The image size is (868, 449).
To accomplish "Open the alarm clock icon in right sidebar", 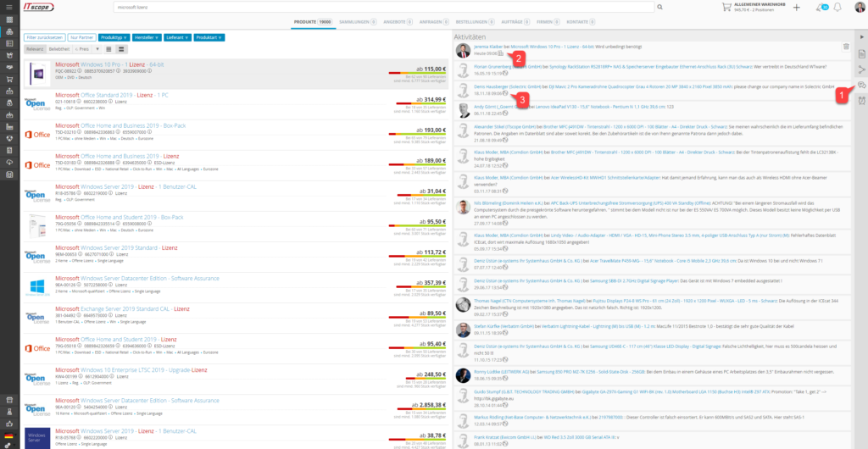I will pos(861,100).
